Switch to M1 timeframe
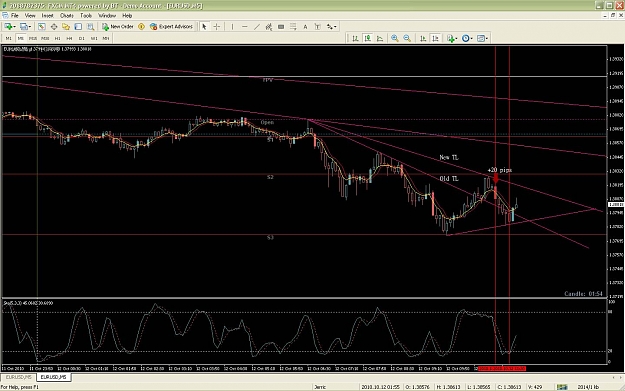The height and width of the screenshot is (391, 625). [8, 38]
